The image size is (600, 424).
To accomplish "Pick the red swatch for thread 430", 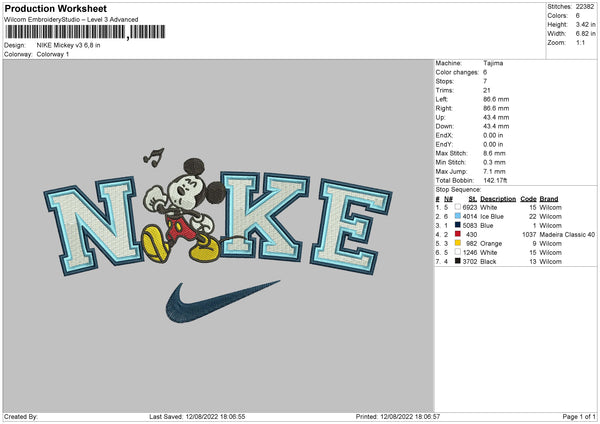I will 457,234.
